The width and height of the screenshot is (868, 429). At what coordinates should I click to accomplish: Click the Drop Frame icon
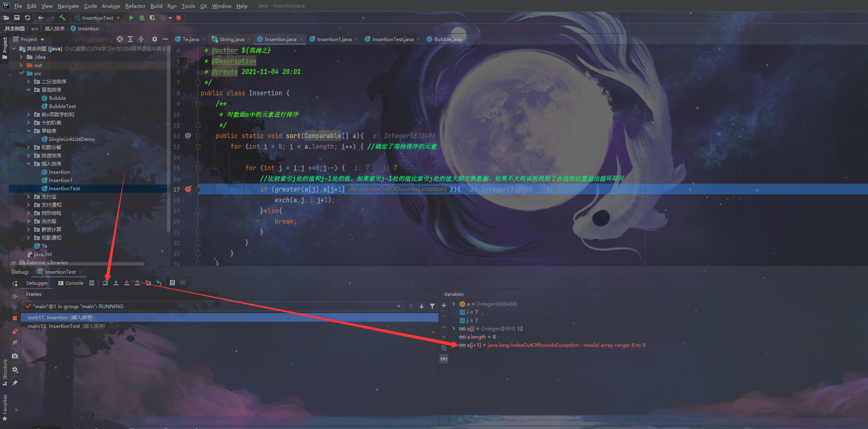[148, 283]
